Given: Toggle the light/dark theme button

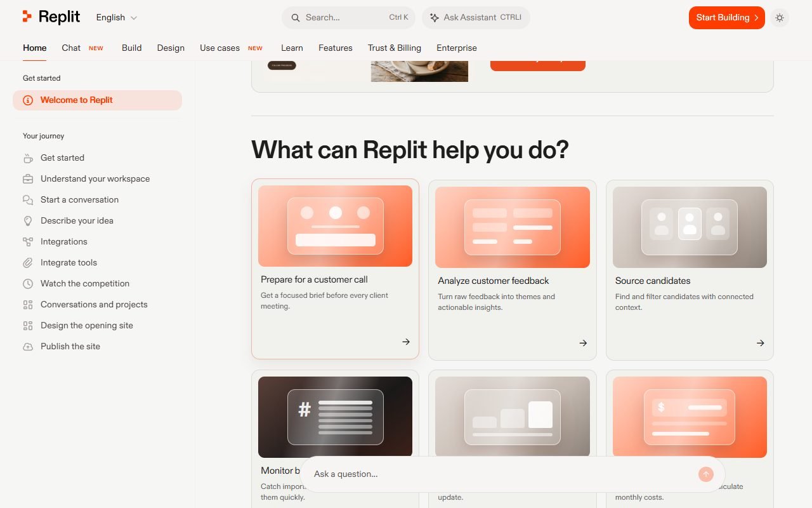Looking at the screenshot, I should (780, 18).
